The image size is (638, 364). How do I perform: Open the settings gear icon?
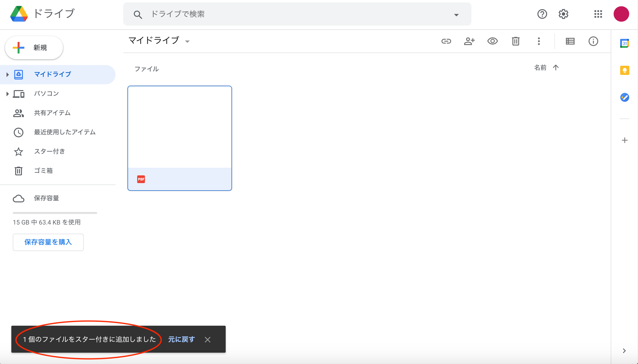pos(563,14)
